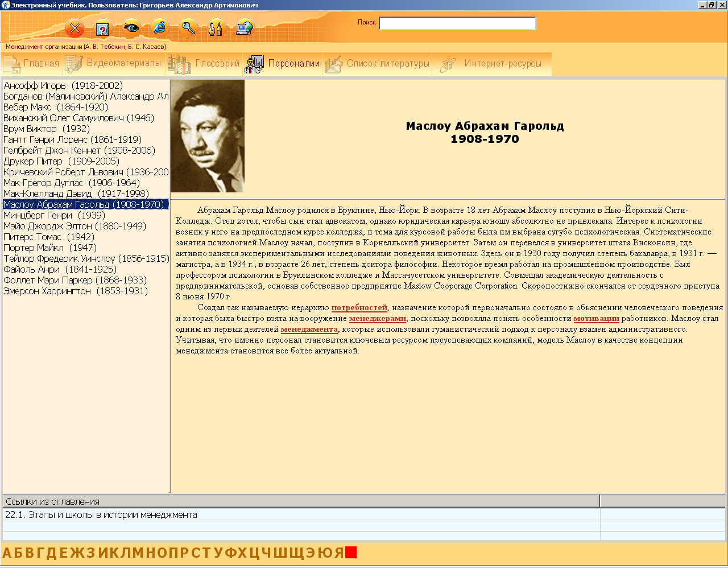The image size is (728, 568).
Task: Click the red square after alphabet letters
Action: 351,553
